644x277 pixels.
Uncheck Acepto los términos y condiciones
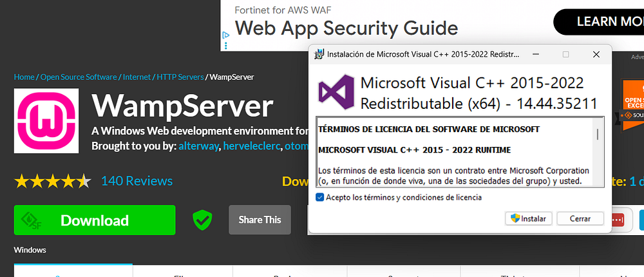tap(320, 197)
